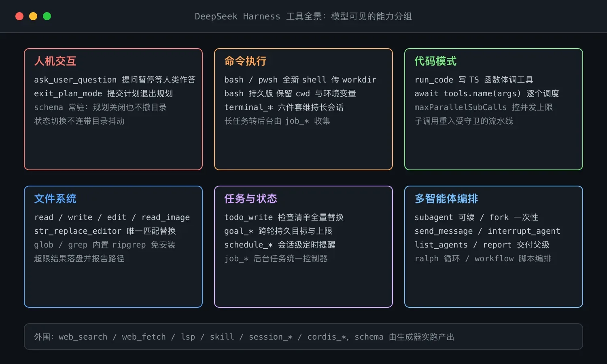Select the "代码模式" card heading
This screenshot has height=364, width=607.
(436, 61)
